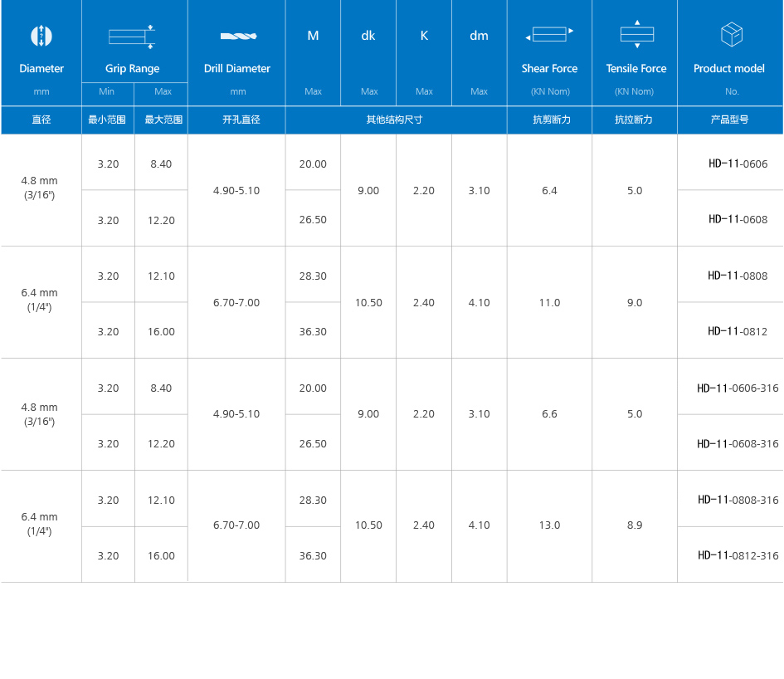Select product model HD-11-0808

coord(738,276)
